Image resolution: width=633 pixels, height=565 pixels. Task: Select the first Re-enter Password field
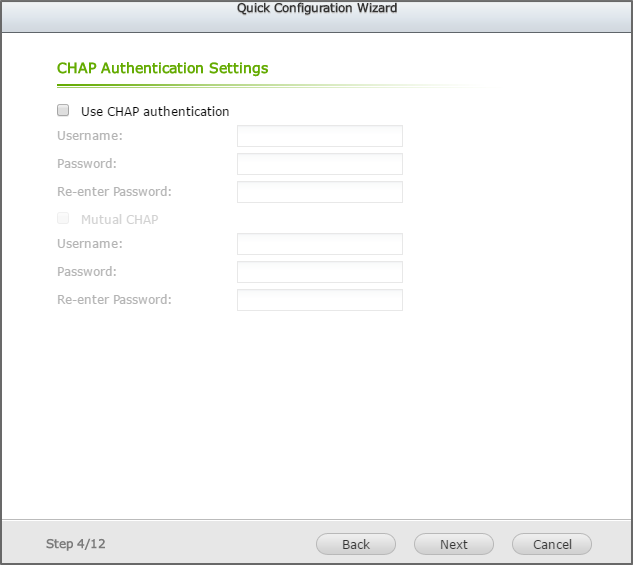(319, 192)
